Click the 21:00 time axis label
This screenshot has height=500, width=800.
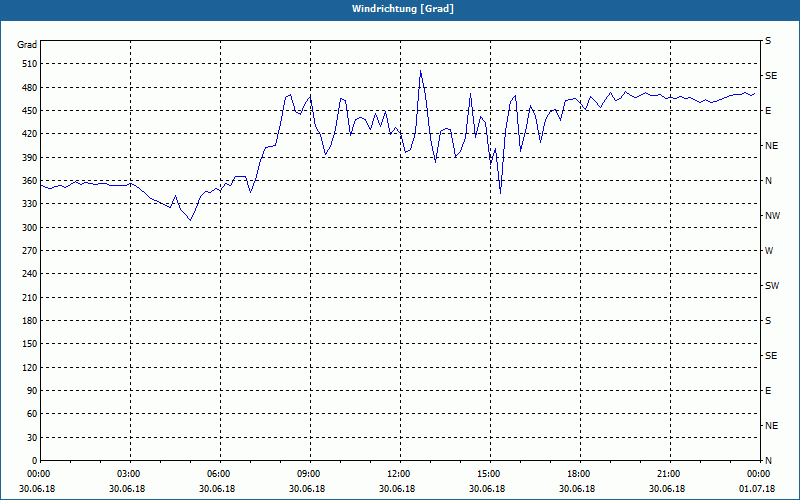coord(670,474)
